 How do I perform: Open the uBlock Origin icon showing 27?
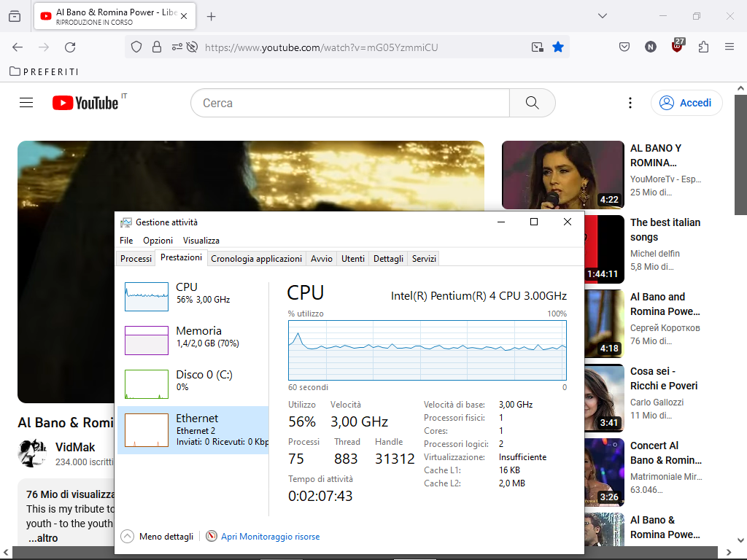pyautogui.click(x=678, y=45)
